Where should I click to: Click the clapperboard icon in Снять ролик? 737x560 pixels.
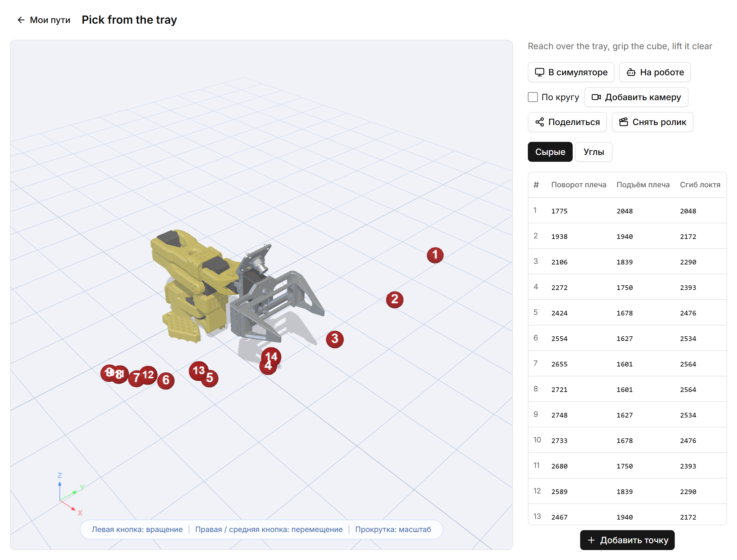(623, 122)
